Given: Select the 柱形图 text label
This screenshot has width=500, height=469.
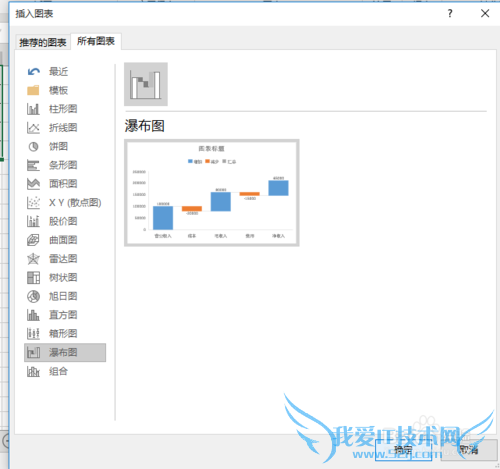Looking at the screenshot, I should pos(63,109).
